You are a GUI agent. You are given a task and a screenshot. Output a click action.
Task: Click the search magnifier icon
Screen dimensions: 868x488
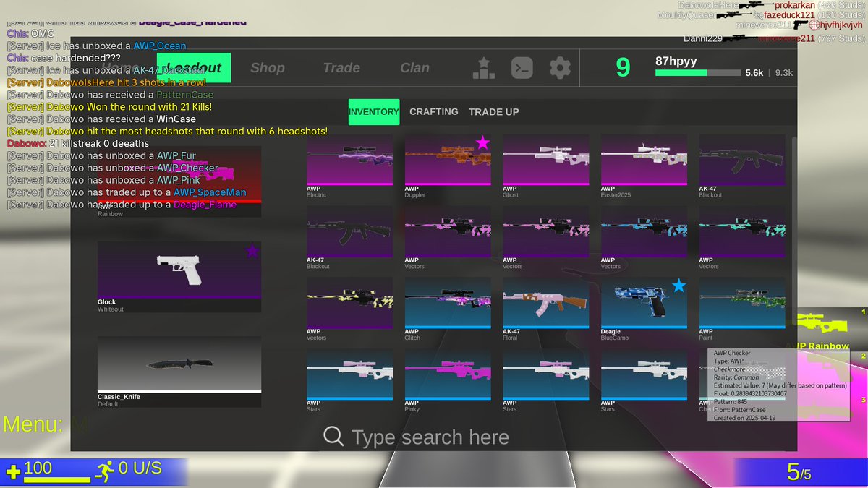click(333, 436)
